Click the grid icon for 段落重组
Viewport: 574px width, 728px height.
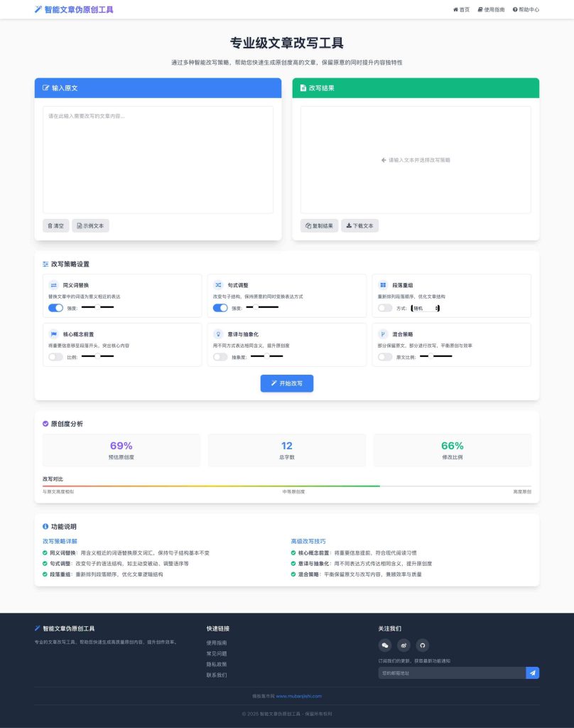coord(383,285)
